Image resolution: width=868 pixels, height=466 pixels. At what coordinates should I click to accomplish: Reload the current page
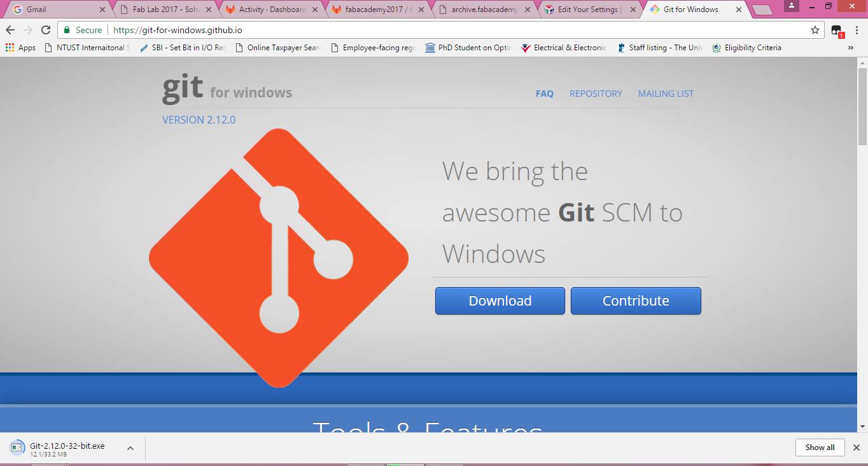tap(46, 30)
